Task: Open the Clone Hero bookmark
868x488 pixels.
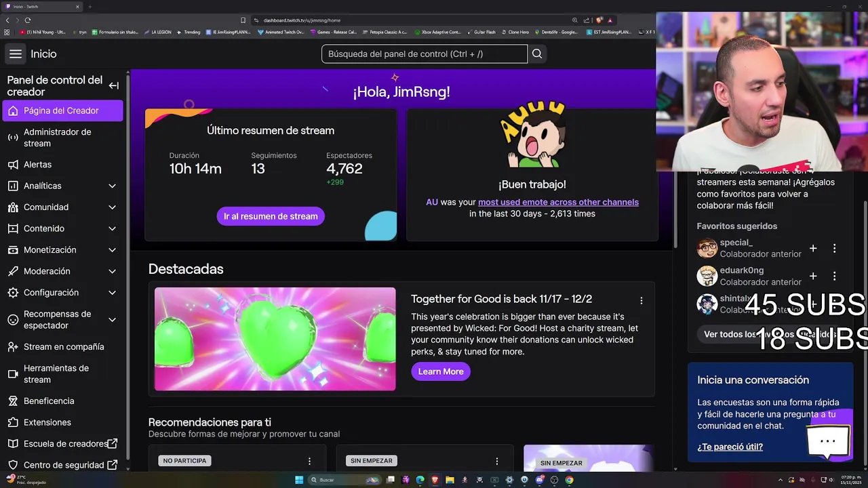Action: click(x=515, y=32)
